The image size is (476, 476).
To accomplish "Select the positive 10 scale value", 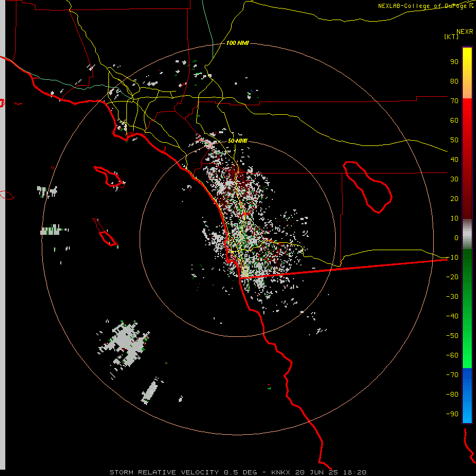I will [x=454, y=218].
